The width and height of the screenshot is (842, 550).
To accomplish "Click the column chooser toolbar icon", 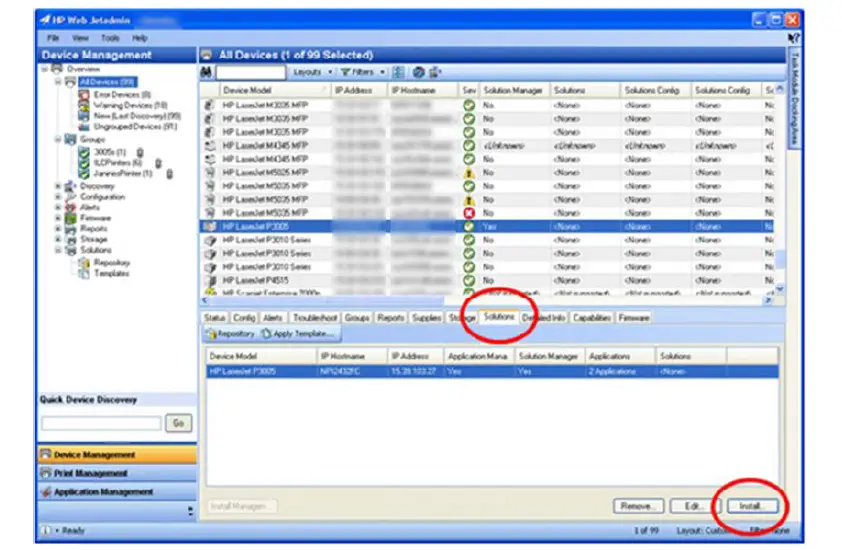I will point(398,72).
